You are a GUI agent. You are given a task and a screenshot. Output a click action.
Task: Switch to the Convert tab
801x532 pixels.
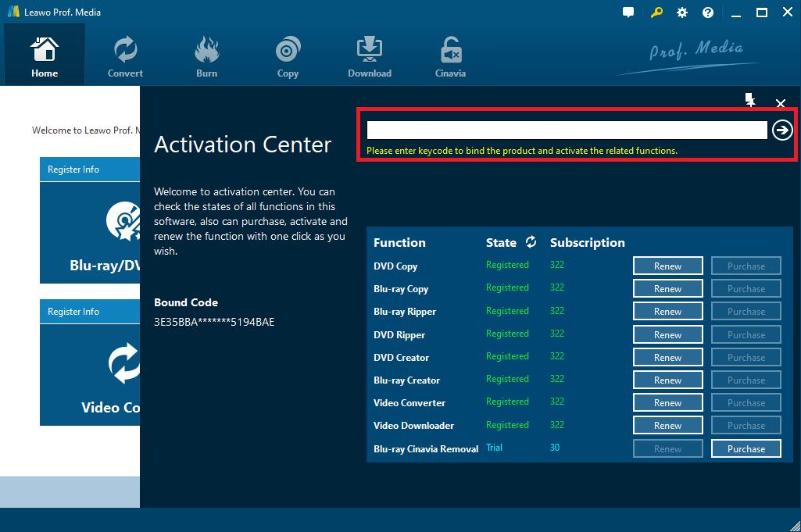[x=125, y=56]
